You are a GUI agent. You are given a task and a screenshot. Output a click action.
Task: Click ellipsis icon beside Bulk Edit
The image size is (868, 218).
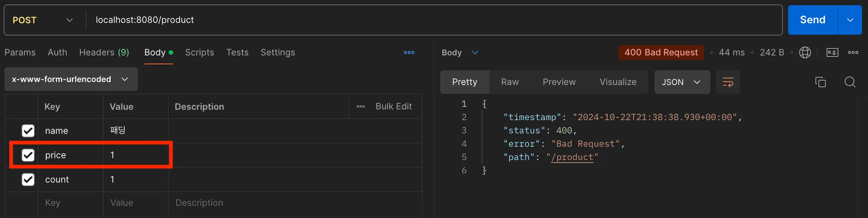click(361, 107)
